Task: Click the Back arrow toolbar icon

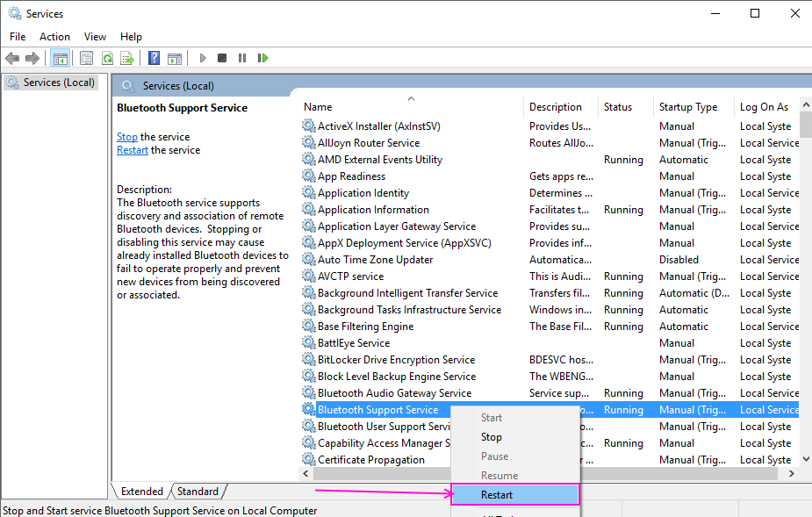Action: (x=12, y=59)
